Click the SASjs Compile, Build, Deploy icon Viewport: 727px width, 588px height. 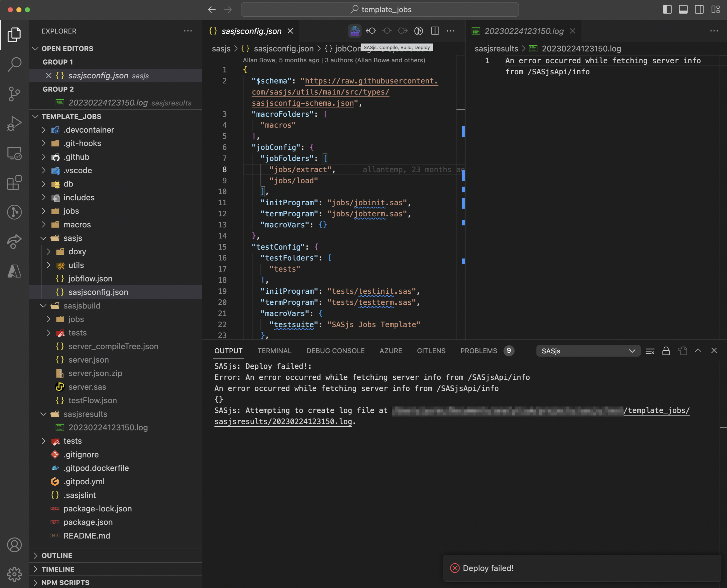click(354, 31)
